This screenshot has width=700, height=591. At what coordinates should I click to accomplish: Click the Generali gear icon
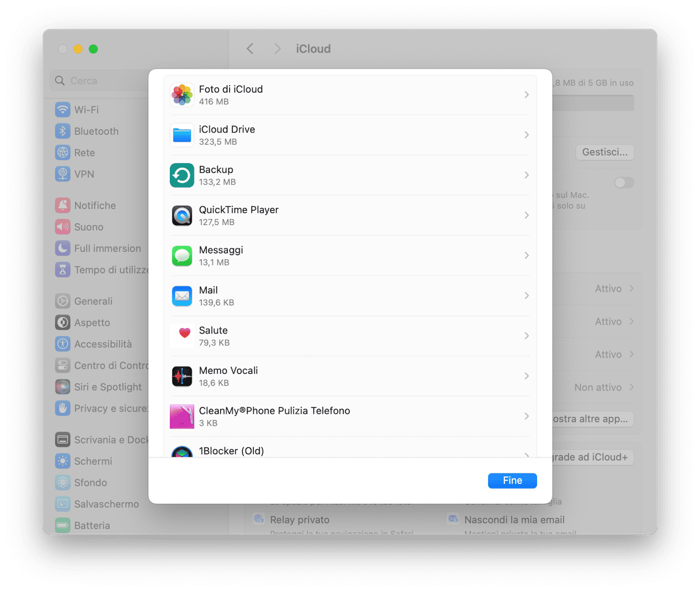click(63, 301)
